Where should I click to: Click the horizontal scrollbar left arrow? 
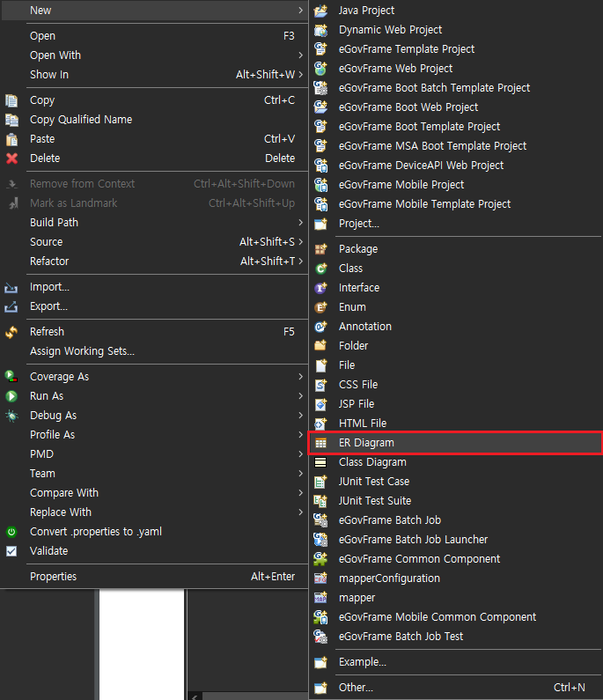[195, 696]
